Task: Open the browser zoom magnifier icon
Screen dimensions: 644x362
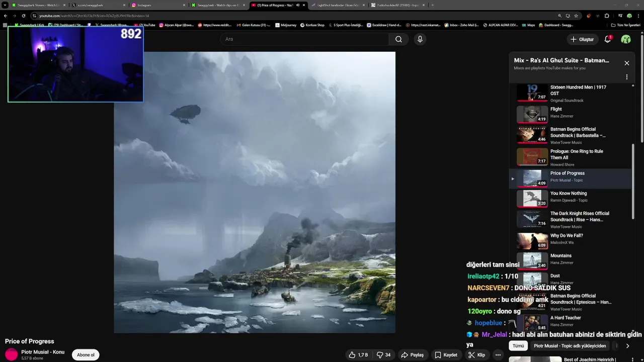Action: tap(560, 16)
